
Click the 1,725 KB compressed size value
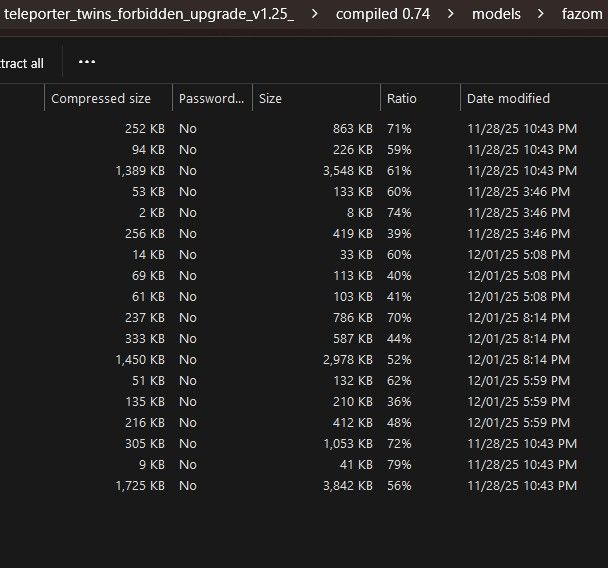tap(140, 485)
